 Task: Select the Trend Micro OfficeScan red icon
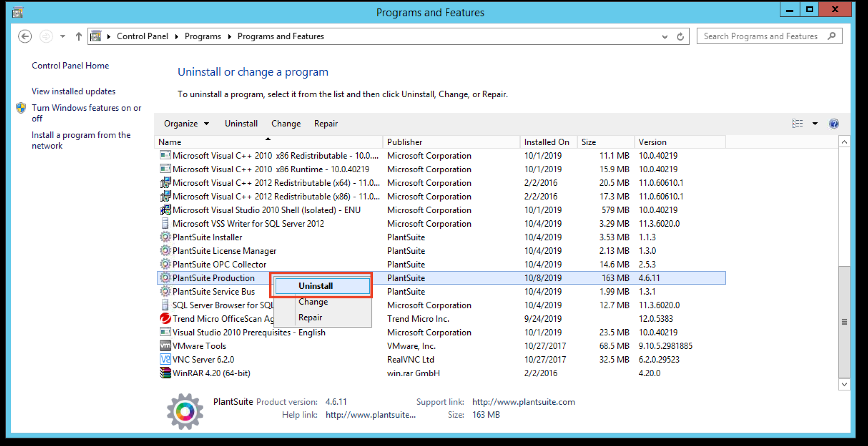165,319
